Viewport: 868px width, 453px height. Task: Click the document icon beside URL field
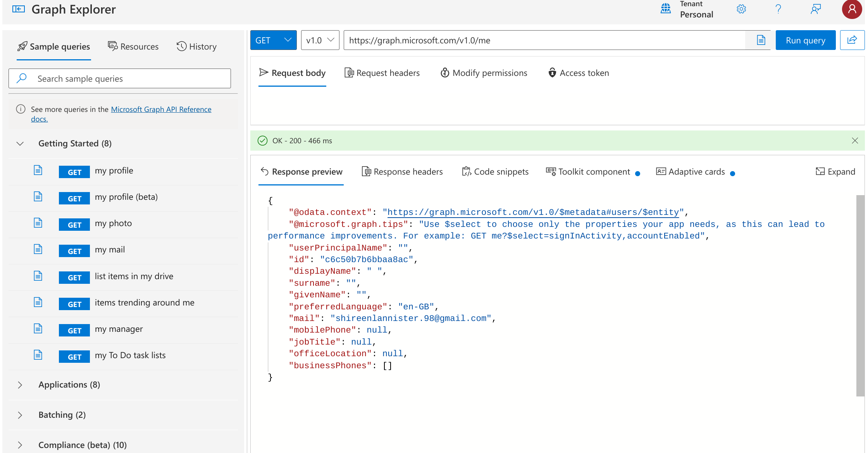coord(761,40)
